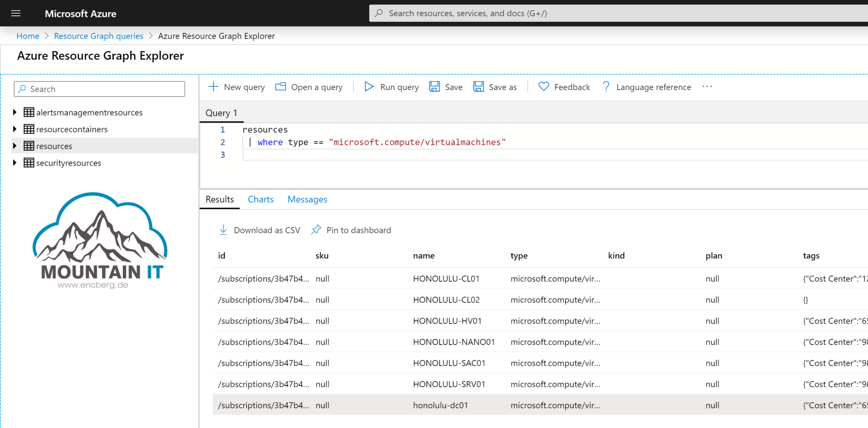Click the Feedback heart icon
The image size is (868, 428).
543,87
